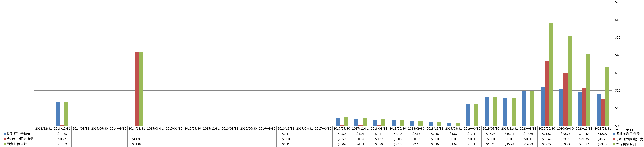Click the $18.07 table cell
The width and height of the screenshot is (644, 147).
tap(603, 134)
